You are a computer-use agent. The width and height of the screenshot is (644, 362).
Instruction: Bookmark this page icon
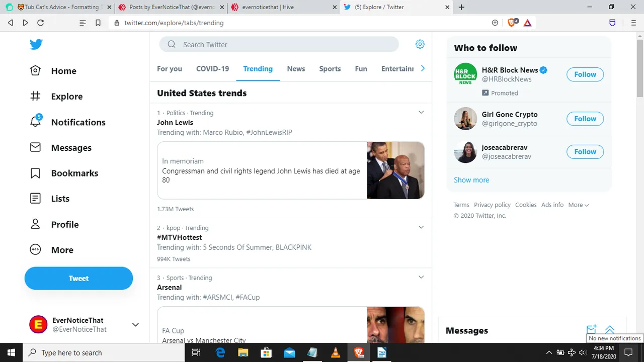[x=98, y=23]
